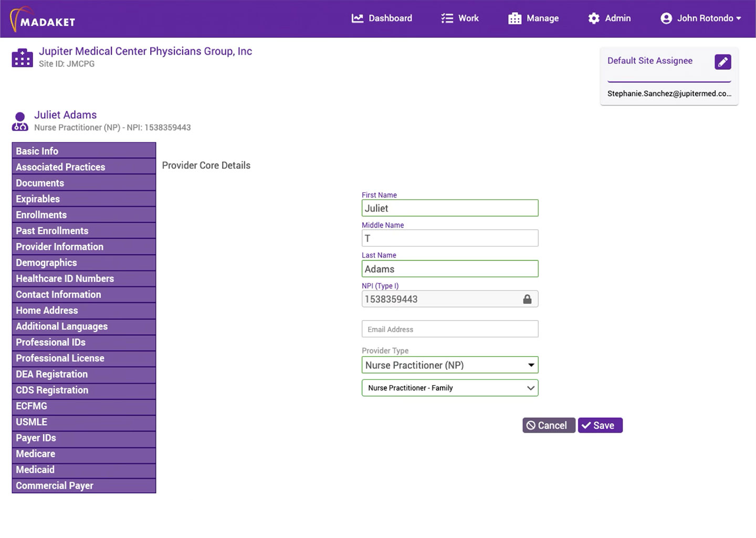Select the Basic Info section
The image size is (756, 538).
click(84, 151)
